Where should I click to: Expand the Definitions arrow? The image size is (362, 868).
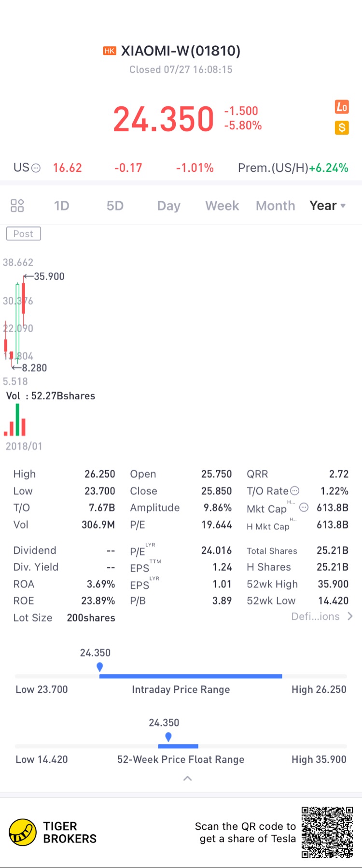[350, 616]
